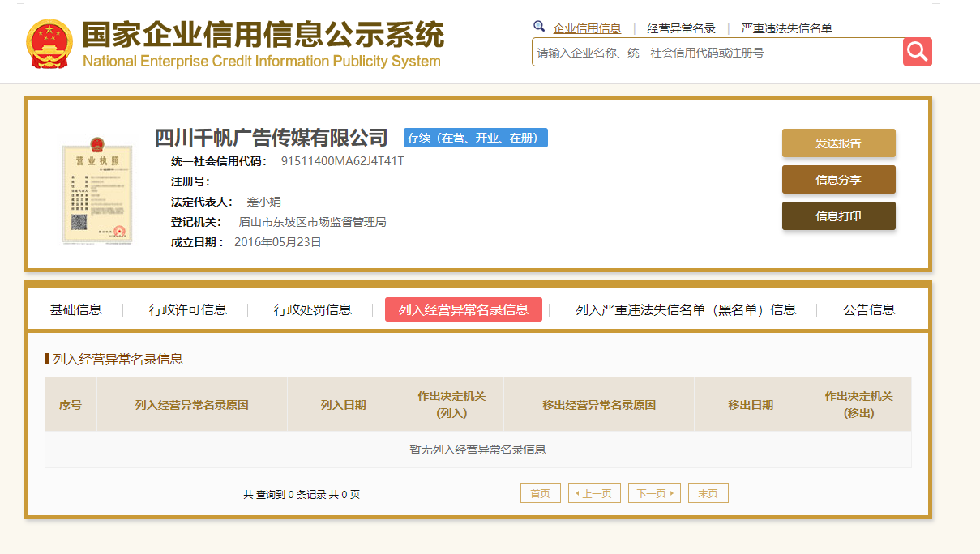This screenshot has height=554, width=980.
Task: Click the 登记机关 label
Action: (x=196, y=222)
